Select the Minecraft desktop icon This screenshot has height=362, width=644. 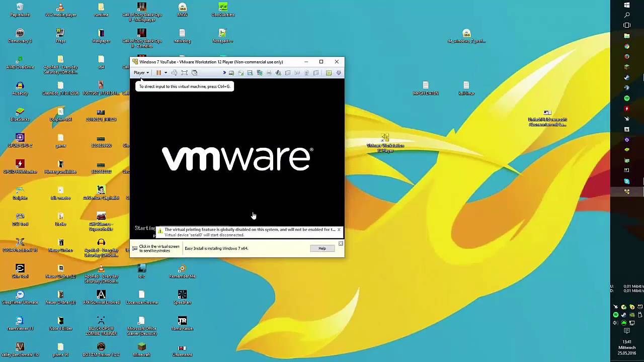click(x=141, y=349)
